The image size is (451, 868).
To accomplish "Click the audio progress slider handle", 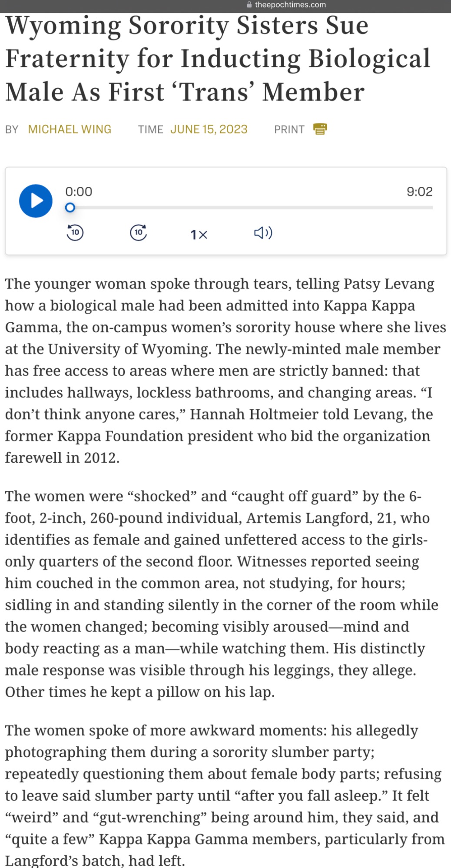I will tap(70, 208).
